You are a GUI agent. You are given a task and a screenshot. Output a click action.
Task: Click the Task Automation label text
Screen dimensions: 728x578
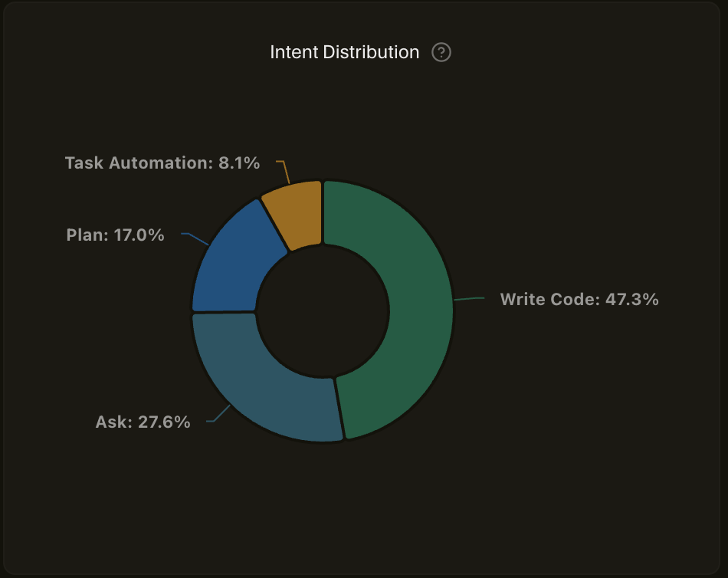pos(162,163)
